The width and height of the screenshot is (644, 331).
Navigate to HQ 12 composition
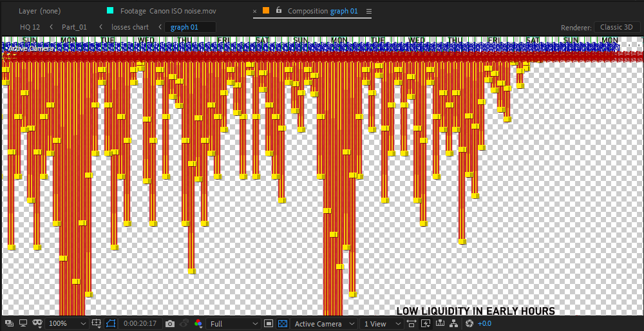coord(30,27)
